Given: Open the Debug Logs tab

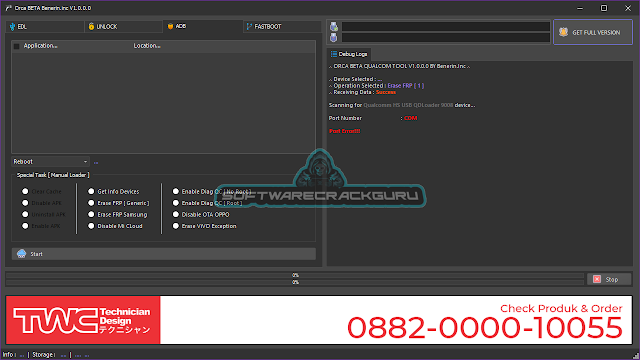Looking at the screenshot, I should click(x=349, y=54).
